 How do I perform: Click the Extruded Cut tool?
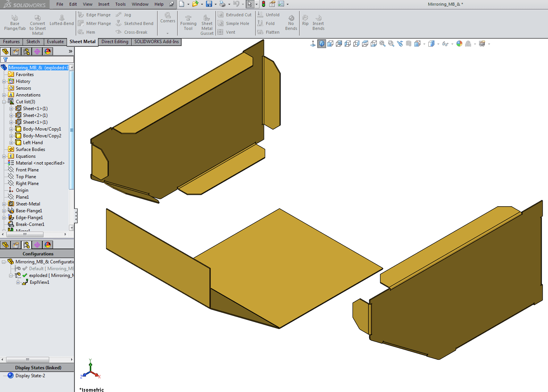point(235,15)
